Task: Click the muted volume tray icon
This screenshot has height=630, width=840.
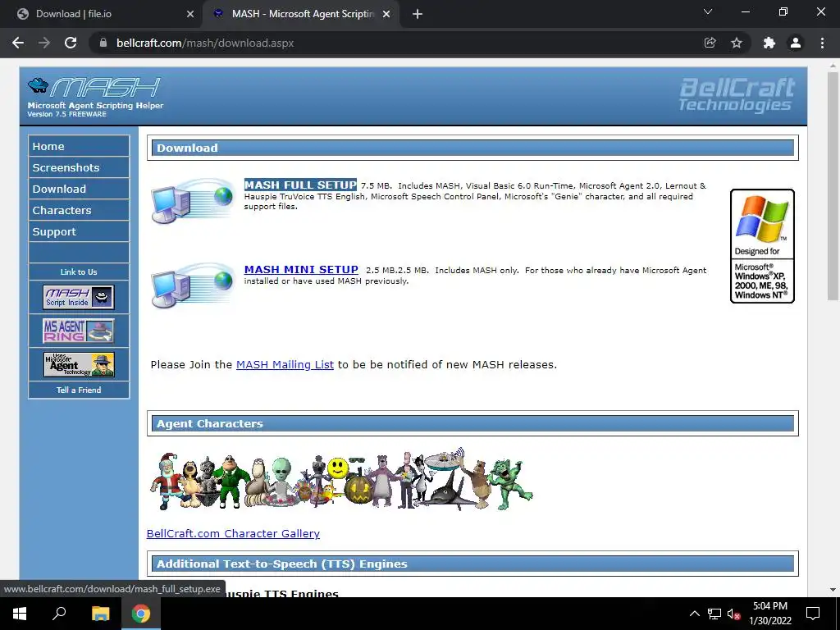Action: [733, 614]
